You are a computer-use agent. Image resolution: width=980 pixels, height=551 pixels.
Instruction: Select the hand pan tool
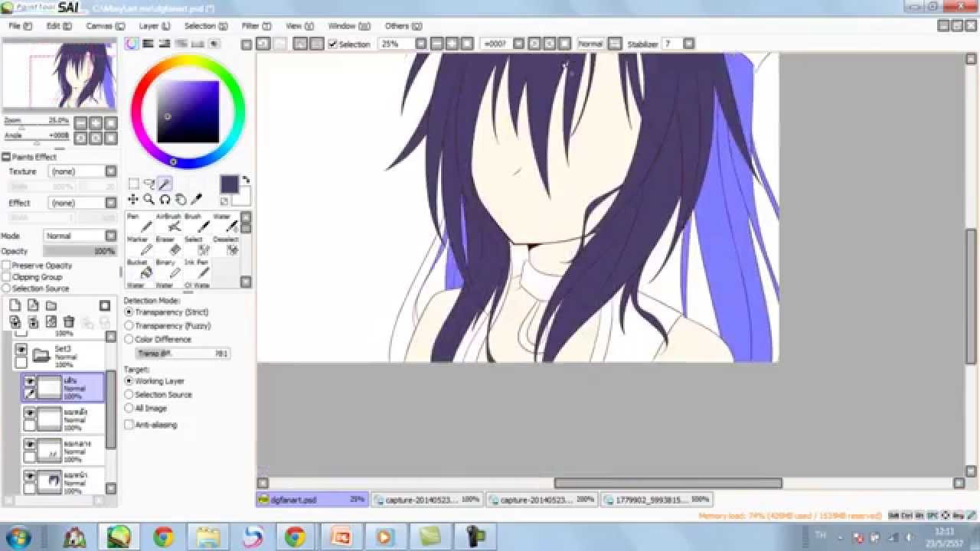pos(181,200)
